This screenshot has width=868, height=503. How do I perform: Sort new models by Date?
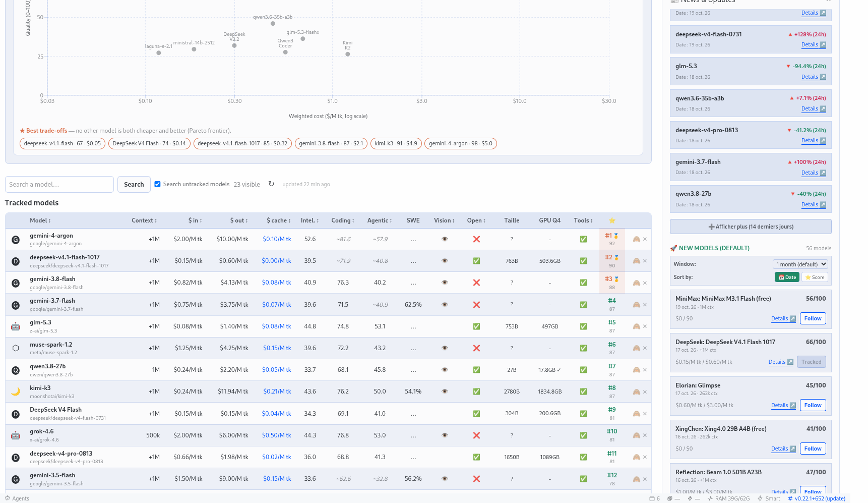pyautogui.click(x=787, y=277)
